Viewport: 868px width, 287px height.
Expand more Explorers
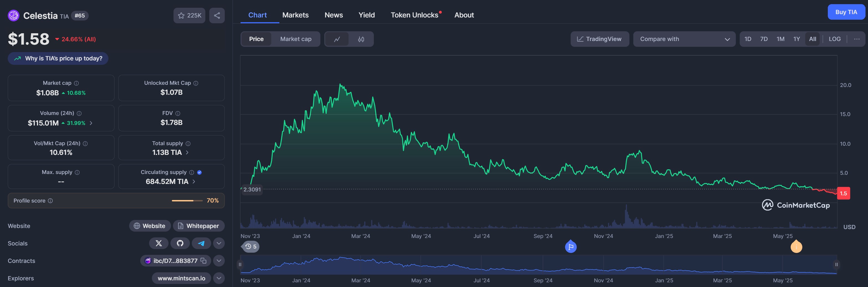click(219, 278)
